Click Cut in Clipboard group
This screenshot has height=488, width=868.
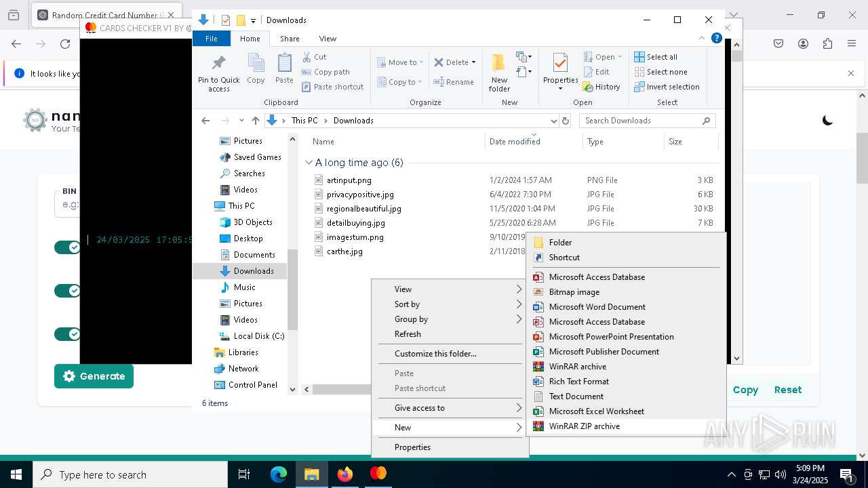click(x=315, y=57)
